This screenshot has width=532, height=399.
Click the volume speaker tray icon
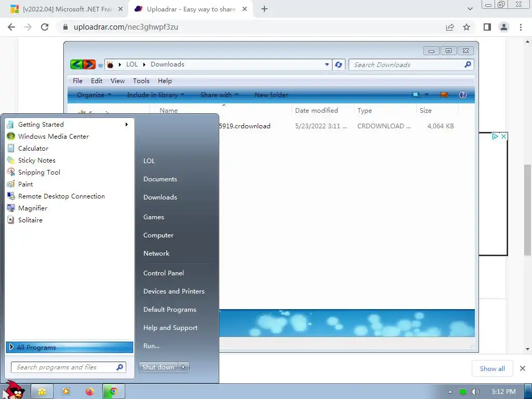pos(475,392)
